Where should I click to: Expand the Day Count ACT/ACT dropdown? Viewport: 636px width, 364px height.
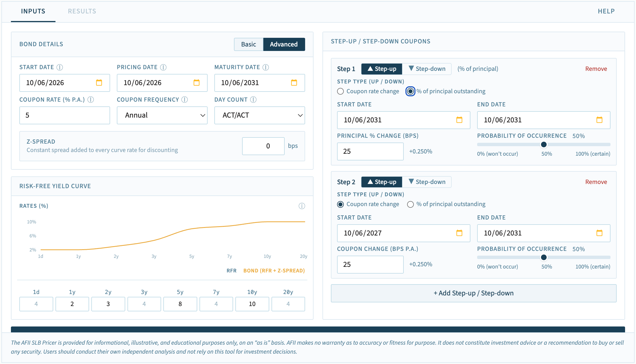click(259, 115)
